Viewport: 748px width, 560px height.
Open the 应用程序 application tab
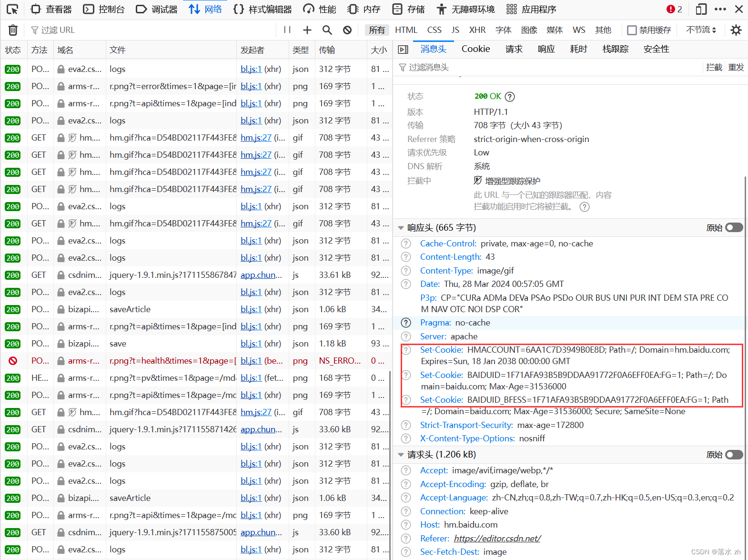[x=532, y=9]
